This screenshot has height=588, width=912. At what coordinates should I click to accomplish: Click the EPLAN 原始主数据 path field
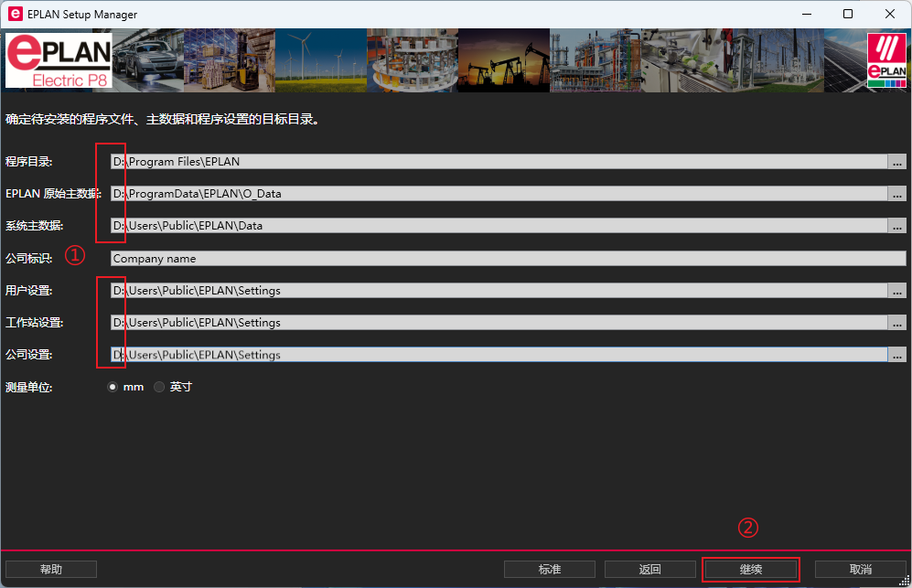(x=499, y=194)
